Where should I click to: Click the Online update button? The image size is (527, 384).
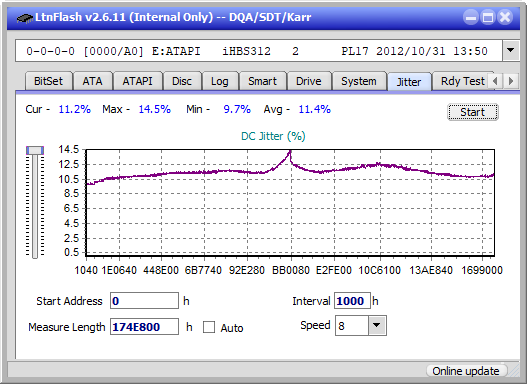coord(465,371)
